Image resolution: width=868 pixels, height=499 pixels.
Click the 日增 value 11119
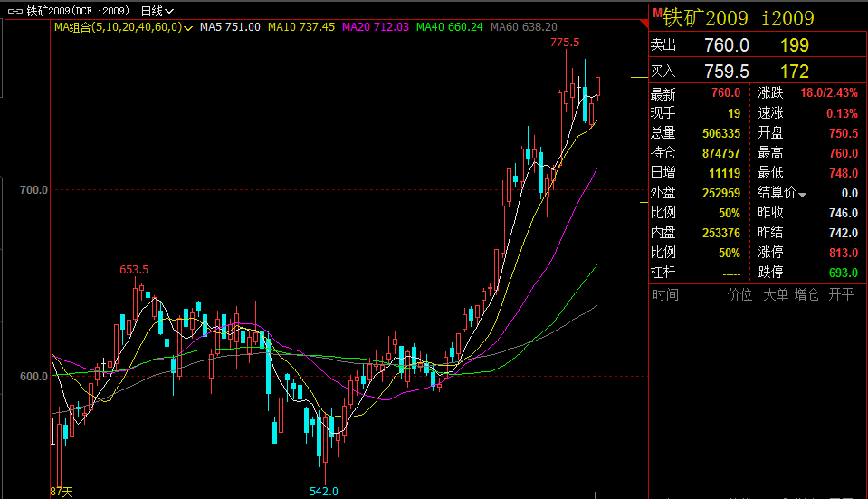724,173
